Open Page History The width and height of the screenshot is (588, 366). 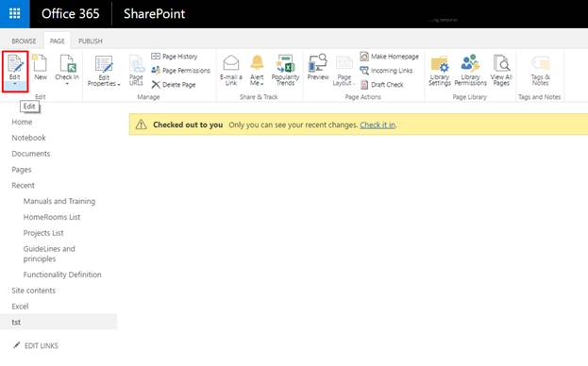point(175,57)
